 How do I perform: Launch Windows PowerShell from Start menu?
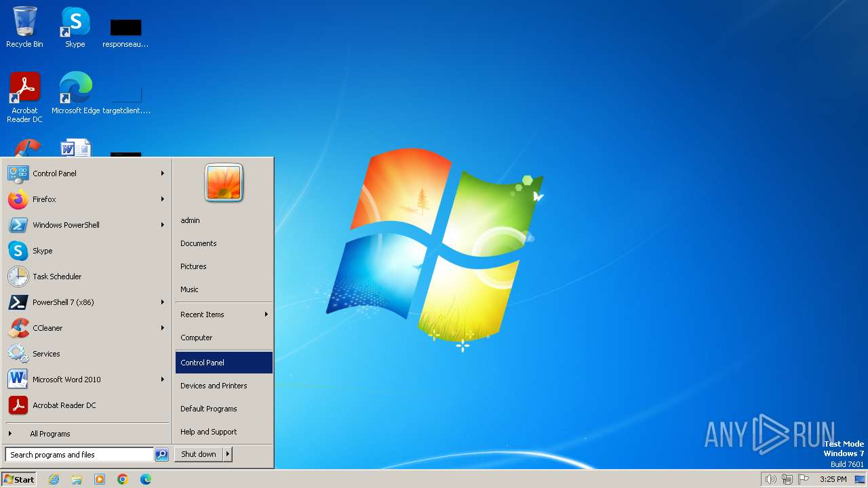[x=87, y=225]
